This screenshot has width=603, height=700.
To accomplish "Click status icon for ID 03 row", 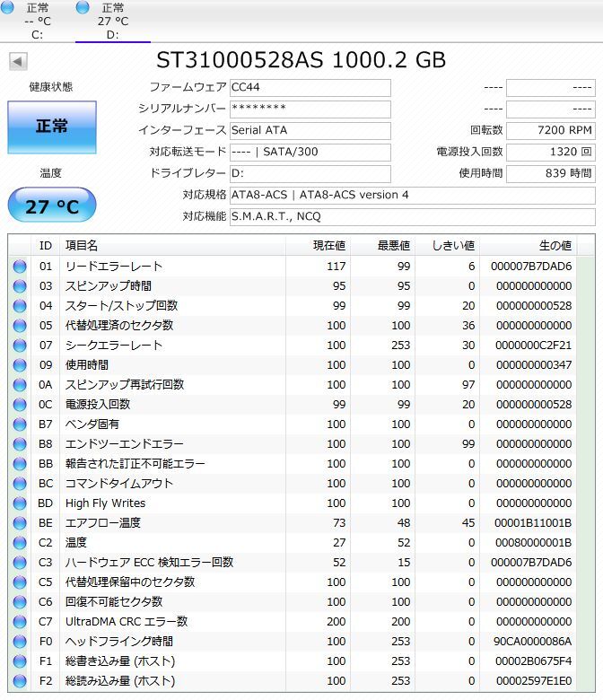I will pos(20,286).
